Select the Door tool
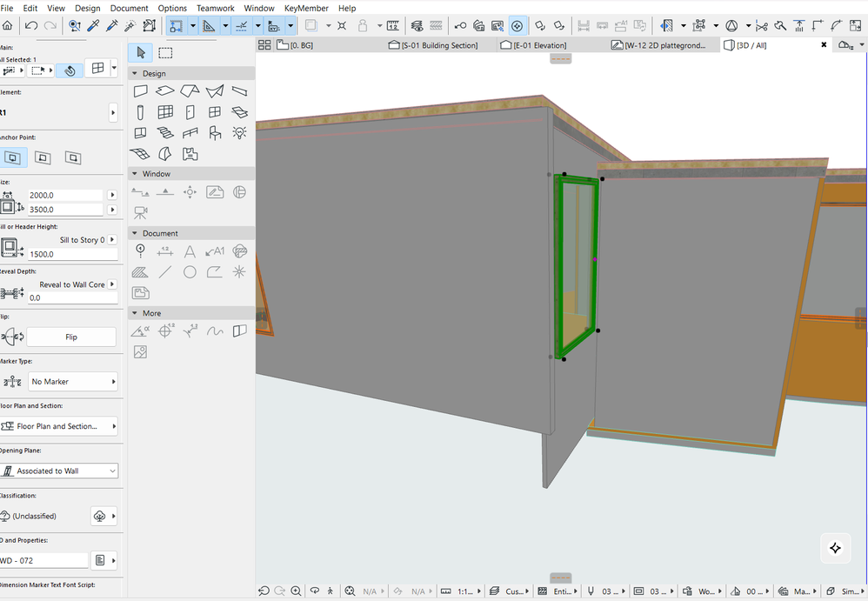This screenshot has width=868, height=601. [190, 112]
